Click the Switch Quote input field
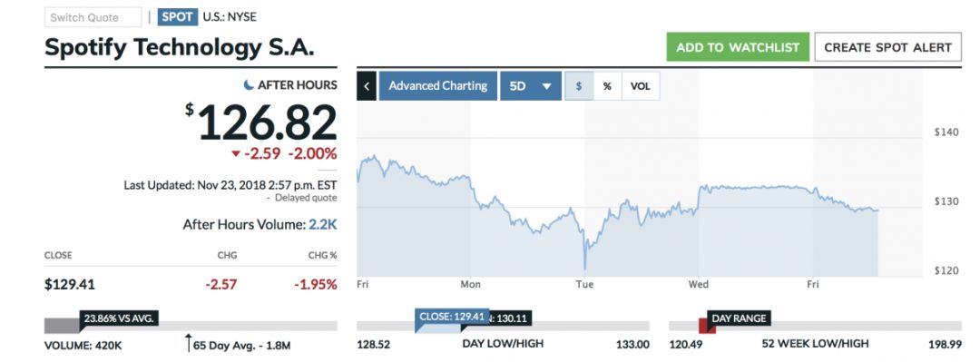 [x=93, y=17]
